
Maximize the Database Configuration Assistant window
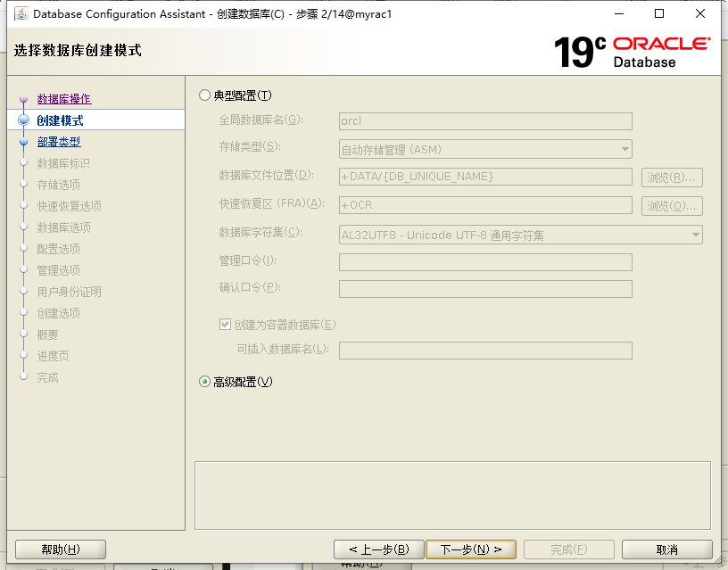(659, 14)
